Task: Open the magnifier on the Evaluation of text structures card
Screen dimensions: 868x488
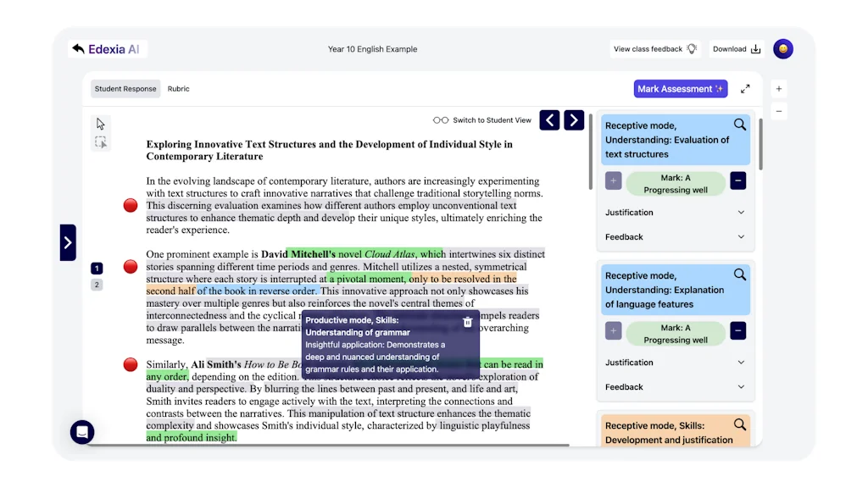Action: pos(739,124)
